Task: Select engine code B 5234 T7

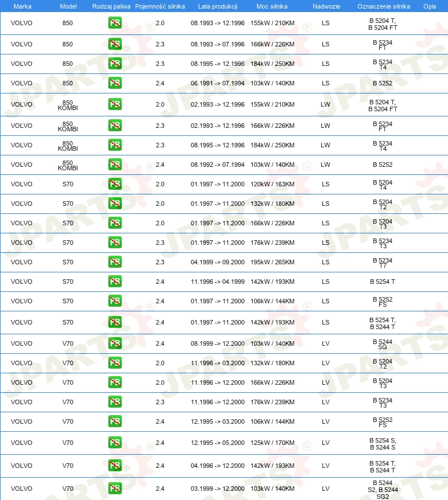Action: pos(383,263)
